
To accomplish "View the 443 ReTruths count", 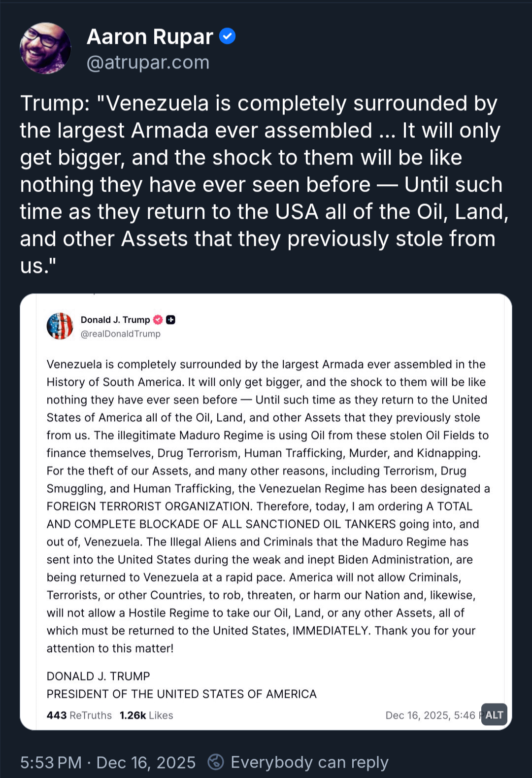I will pyautogui.click(x=79, y=715).
